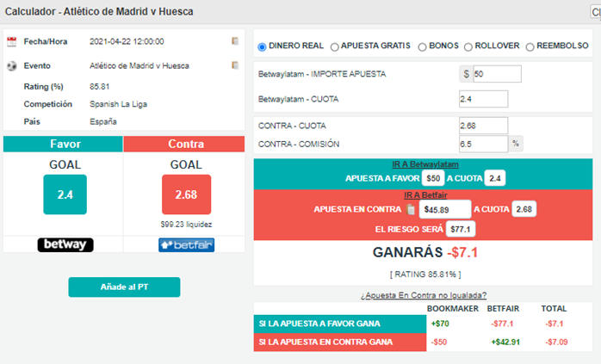Viewport: 601px width, 364px height.
Task: Copy the lay stake clipboard icon
Action: pyautogui.click(x=411, y=209)
